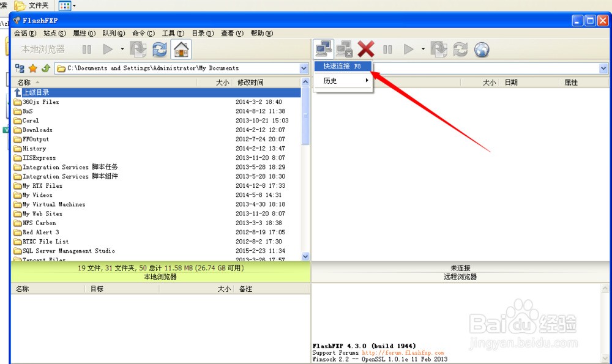
Task: Click the Disconnect icon in remote toolbar
Action: pyautogui.click(x=344, y=49)
